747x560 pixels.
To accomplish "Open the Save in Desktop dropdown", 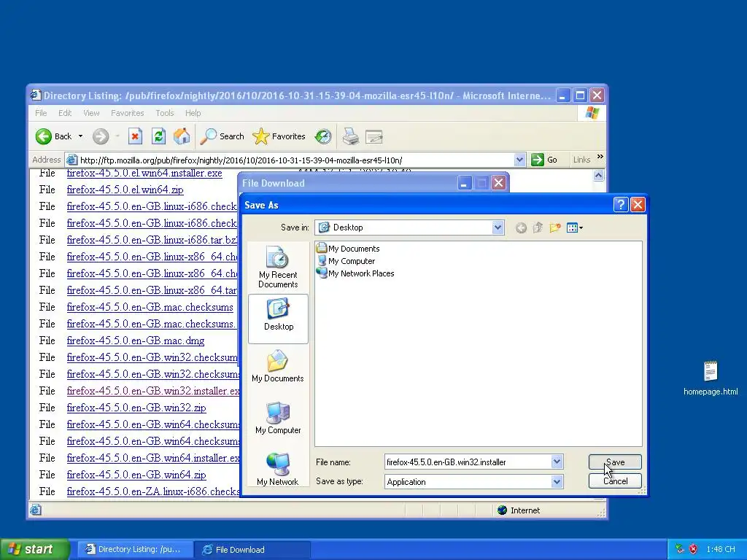I will pyautogui.click(x=498, y=227).
